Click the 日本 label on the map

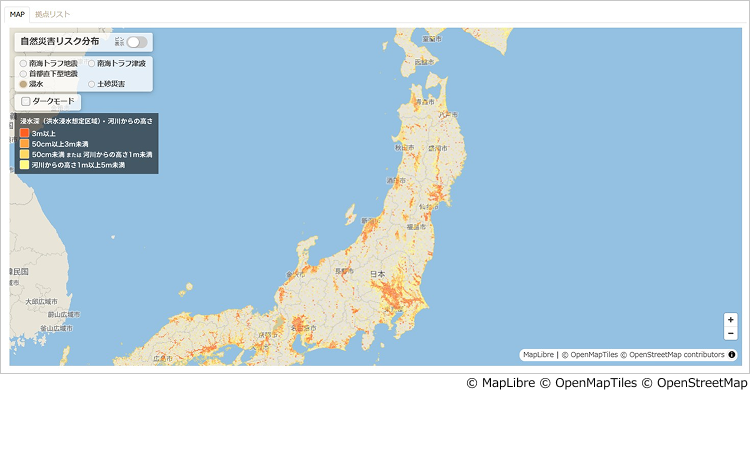pos(377,273)
